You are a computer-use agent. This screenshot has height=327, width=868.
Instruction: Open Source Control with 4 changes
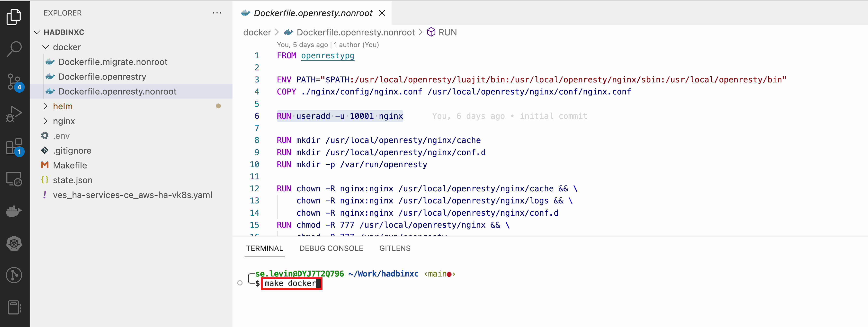pos(14,81)
